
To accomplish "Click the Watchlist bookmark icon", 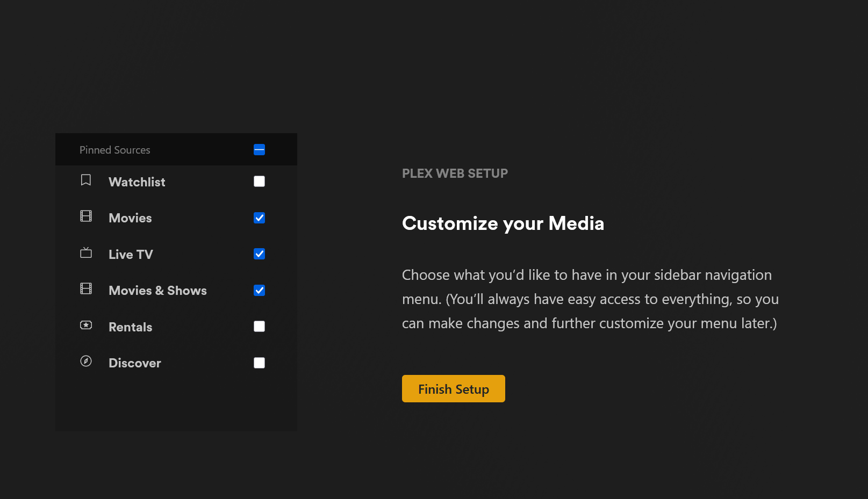I will pos(86,180).
